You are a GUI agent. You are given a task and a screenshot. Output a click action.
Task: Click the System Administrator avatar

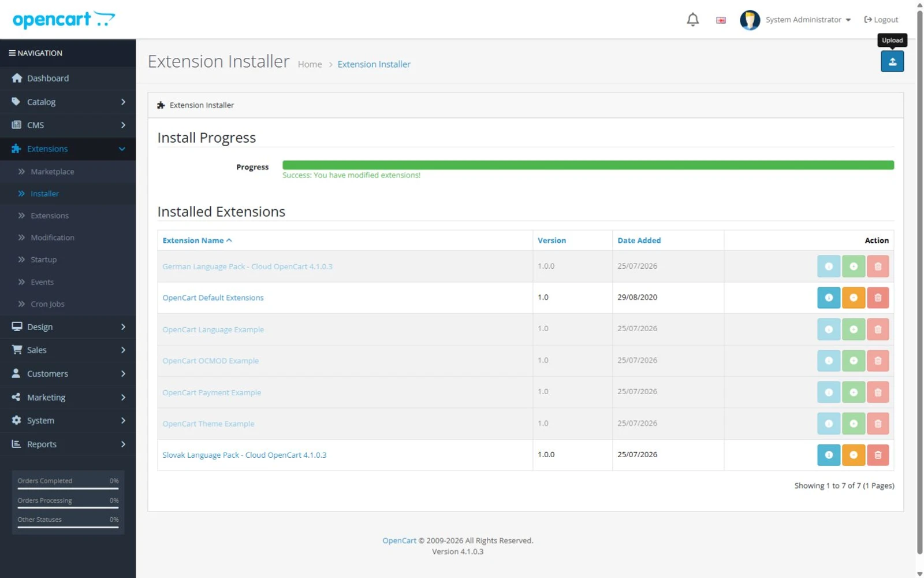(x=750, y=20)
